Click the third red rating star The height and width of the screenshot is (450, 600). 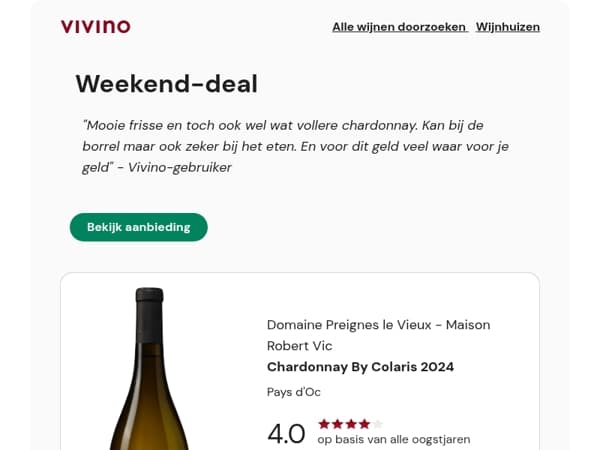click(351, 424)
